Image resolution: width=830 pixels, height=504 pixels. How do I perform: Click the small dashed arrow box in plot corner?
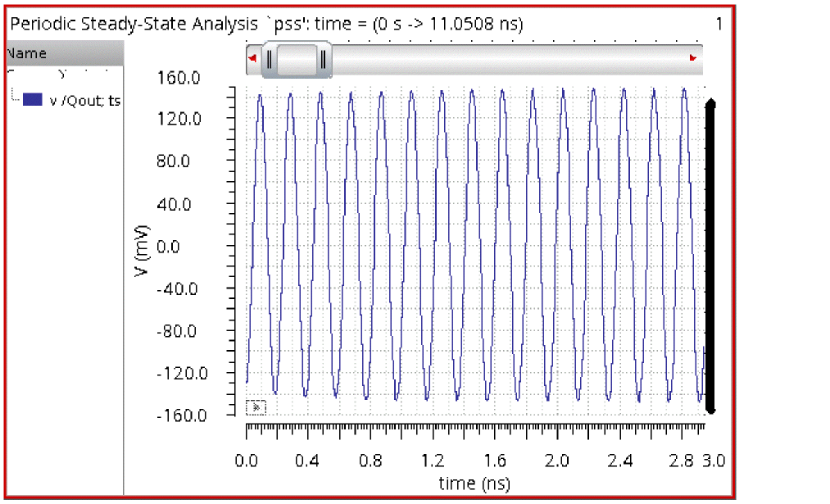pos(256,407)
